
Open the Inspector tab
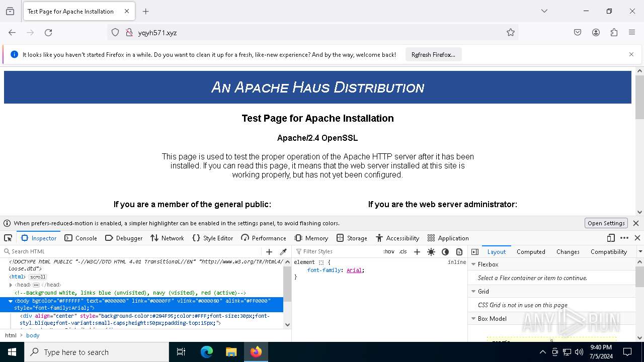click(39, 238)
